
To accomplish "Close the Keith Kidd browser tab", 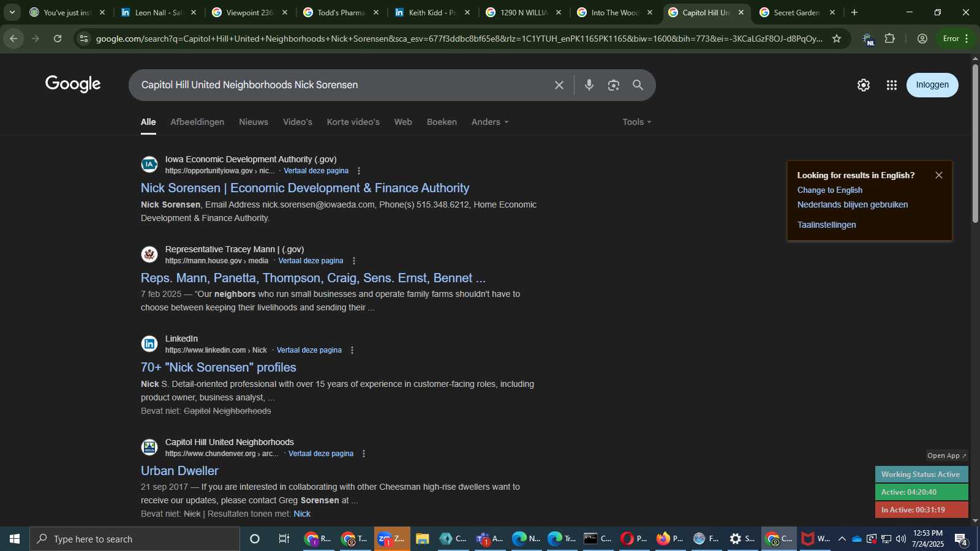I will point(467,12).
